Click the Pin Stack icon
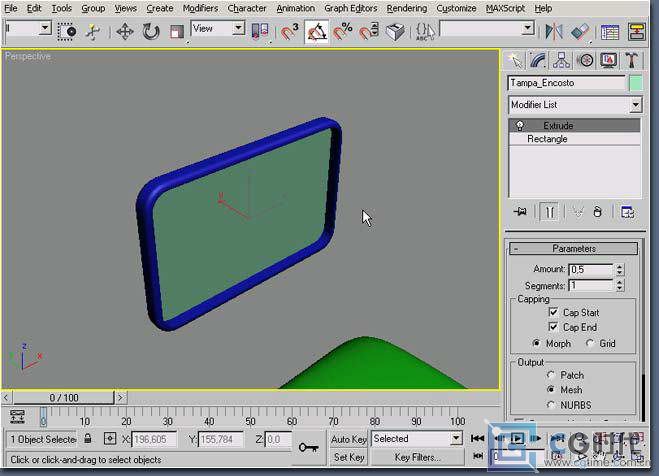Image resolution: width=659 pixels, height=476 pixels. [520, 211]
